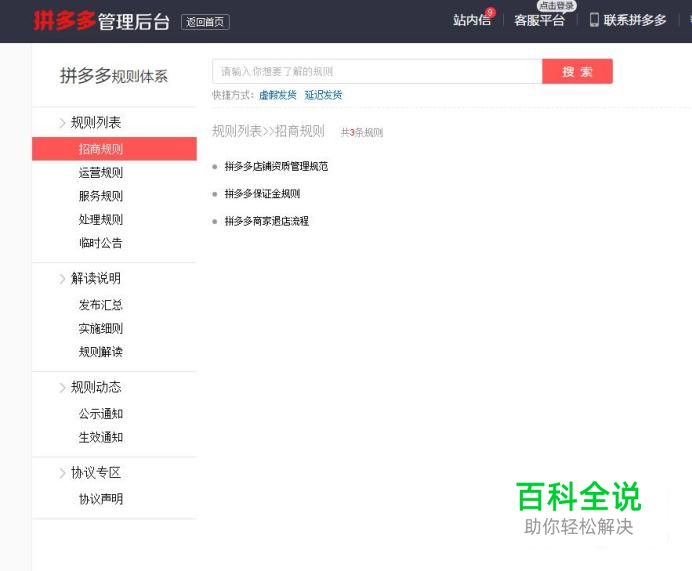Viewport: 692px width, 571px height.
Task: Select 服务规则 in sidebar
Action: (x=101, y=196)
